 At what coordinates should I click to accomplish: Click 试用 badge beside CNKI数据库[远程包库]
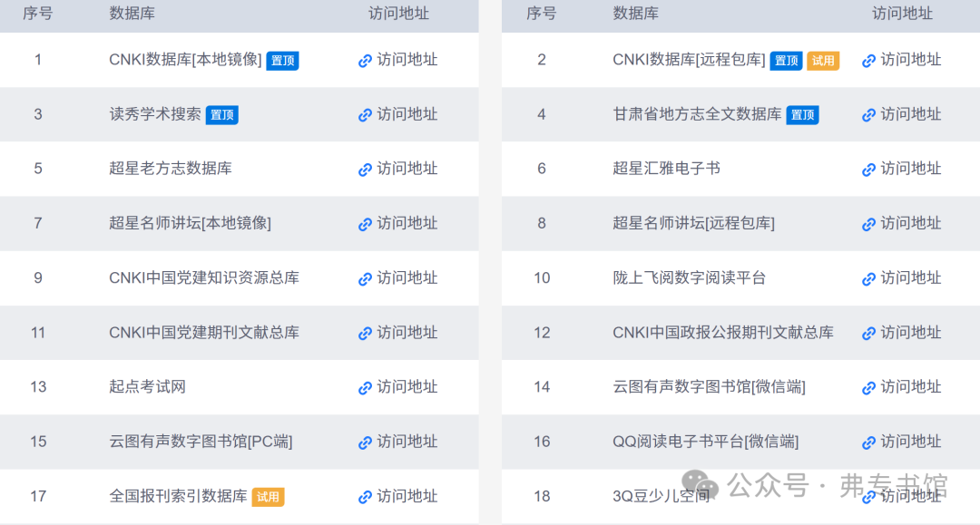click(823, 61)
